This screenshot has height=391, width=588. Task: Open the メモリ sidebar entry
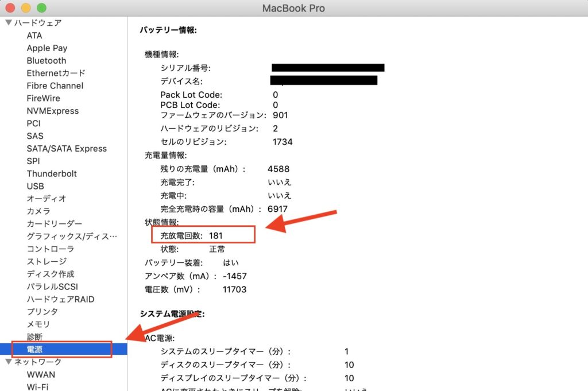38,324
